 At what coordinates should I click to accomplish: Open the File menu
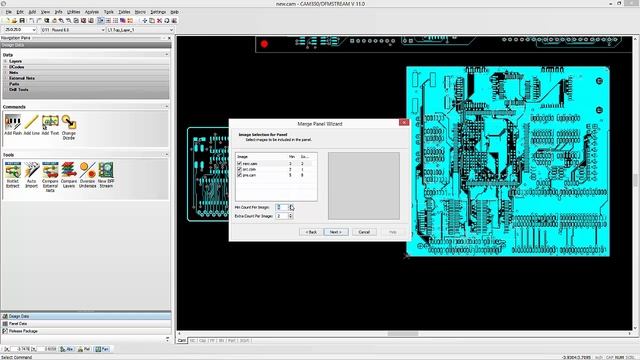[x=9, y=12]
